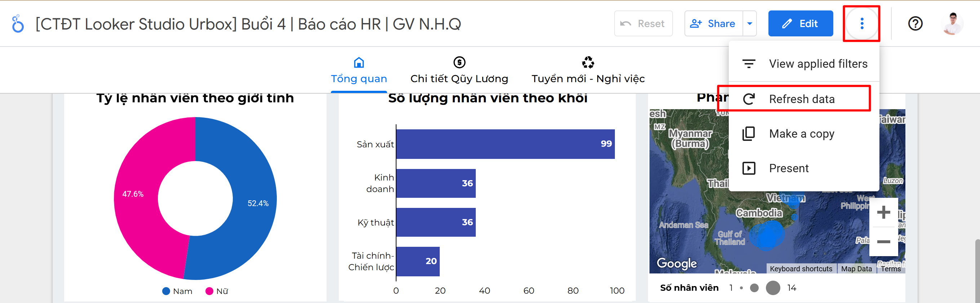Screen dimensions: 980x303
Task: Choose Refresh data from the menu
Action: 801,99
